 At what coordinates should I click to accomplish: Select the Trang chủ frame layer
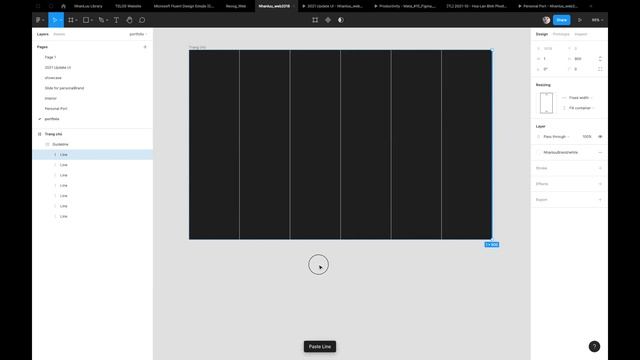pos(53,134)
